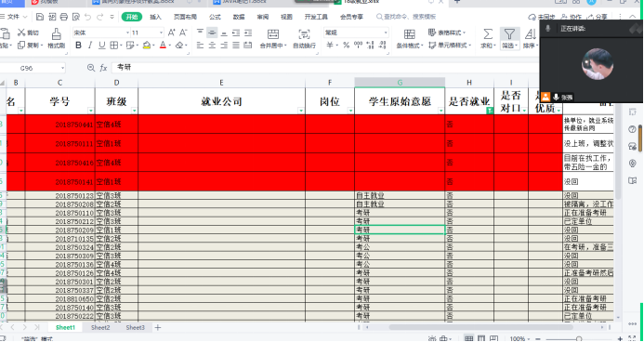Add a new sheet with the plus button

pos(158,328)
